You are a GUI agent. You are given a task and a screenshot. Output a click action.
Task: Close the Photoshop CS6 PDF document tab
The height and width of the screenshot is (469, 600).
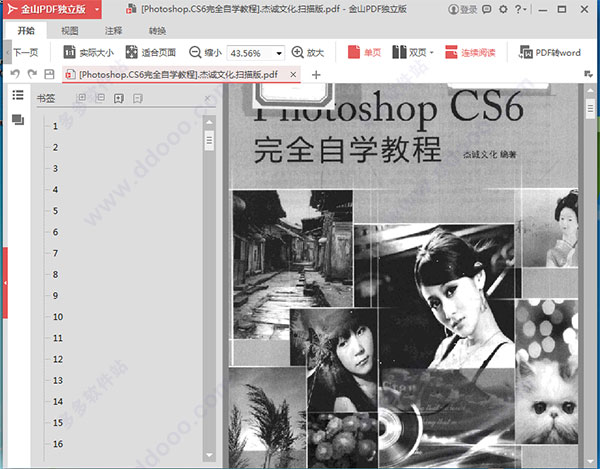pyautogui.click(x=293, y=75)
